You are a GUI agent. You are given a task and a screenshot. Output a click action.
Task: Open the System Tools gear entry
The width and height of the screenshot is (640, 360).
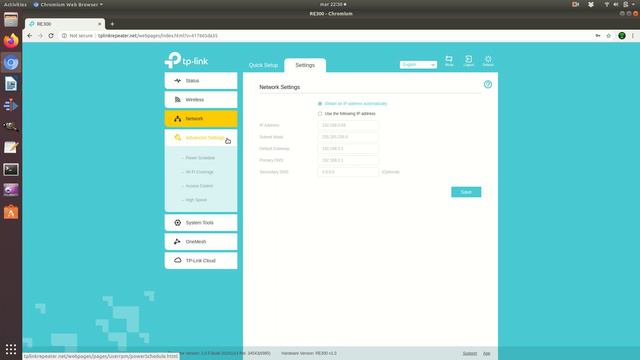click(201, 223)
